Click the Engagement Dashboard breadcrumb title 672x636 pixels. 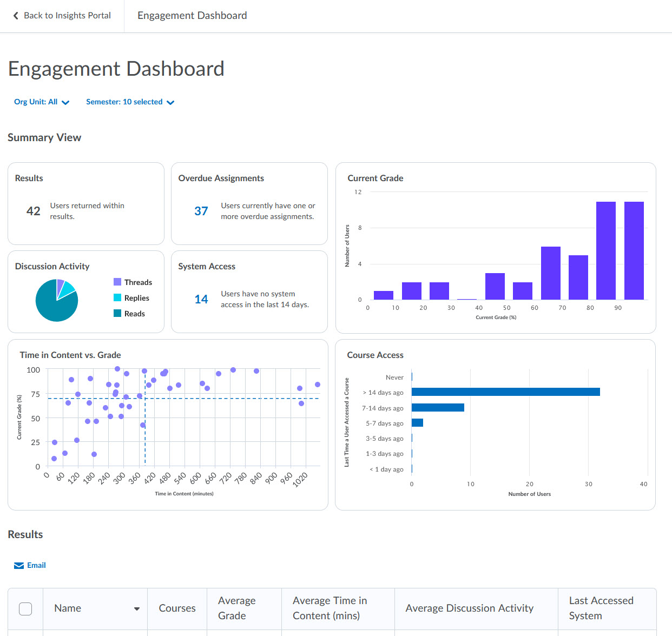(192, 16)
